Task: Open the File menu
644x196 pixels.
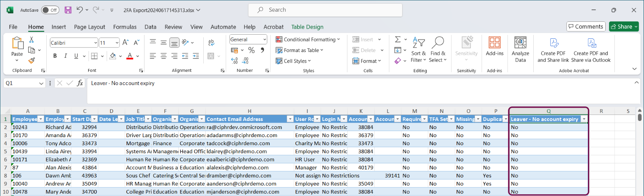Action: click(x=13, y=27)
